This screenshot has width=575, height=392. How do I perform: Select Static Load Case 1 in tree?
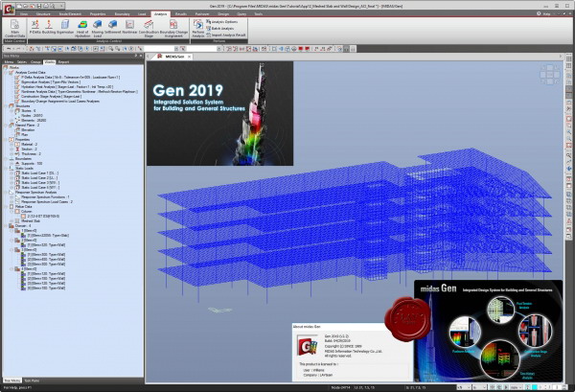[x=39, y=173]
